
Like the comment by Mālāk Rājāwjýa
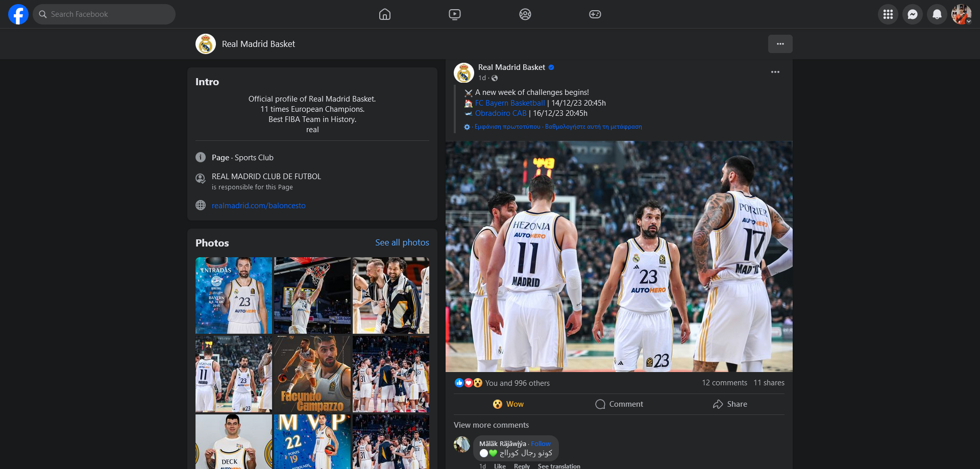coord(500,466)
